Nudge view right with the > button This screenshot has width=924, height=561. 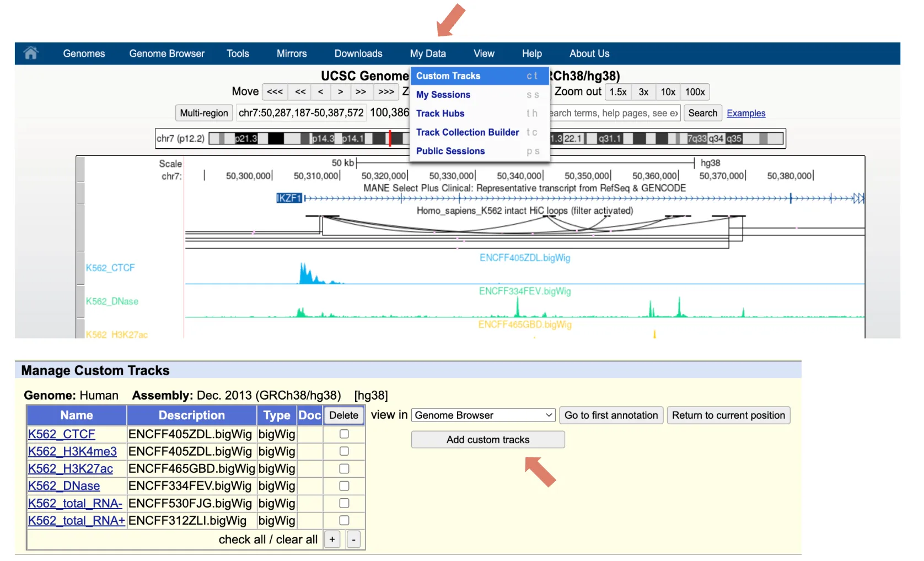point(340,92)
